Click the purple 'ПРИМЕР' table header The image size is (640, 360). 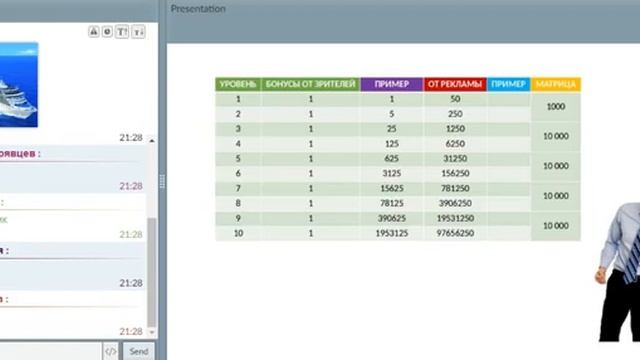391,84
